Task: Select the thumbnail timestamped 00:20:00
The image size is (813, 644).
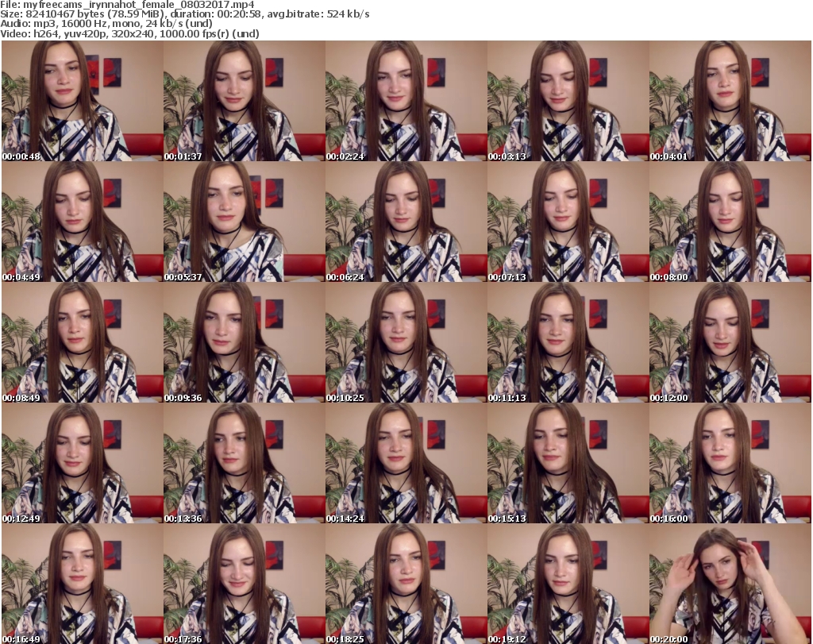Action: pos(730,584)
